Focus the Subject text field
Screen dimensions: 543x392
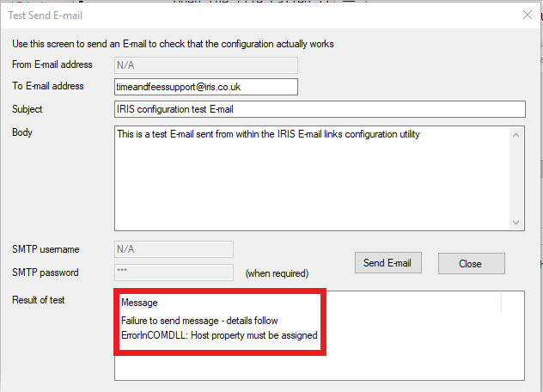(319, 109)
